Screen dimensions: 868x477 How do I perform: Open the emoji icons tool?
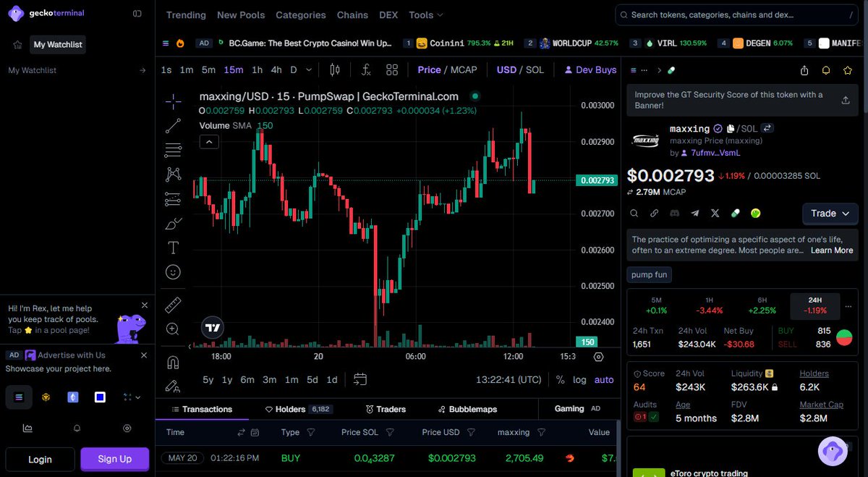click(173, 272)
